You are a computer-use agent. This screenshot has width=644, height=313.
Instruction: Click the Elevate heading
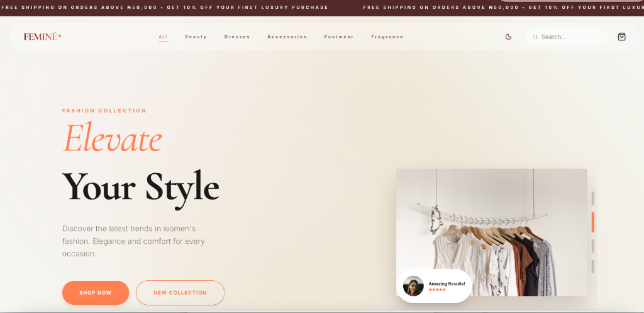(x=112, y=138)
